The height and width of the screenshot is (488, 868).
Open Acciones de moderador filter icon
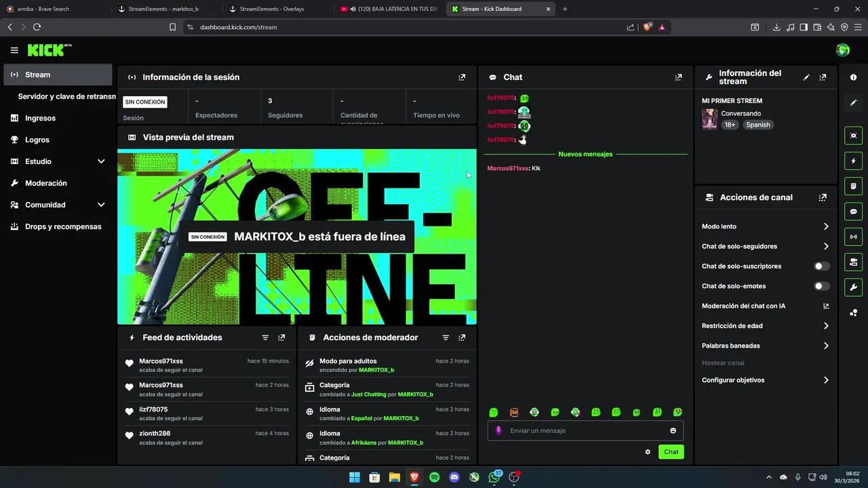446,338
